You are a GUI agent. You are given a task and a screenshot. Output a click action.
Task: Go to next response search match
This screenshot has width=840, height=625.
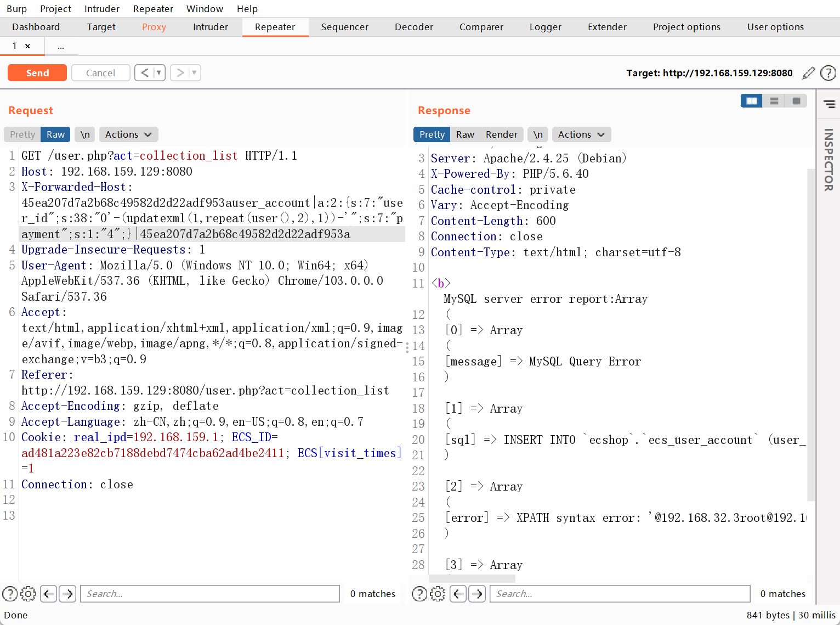tap(477, 594)
